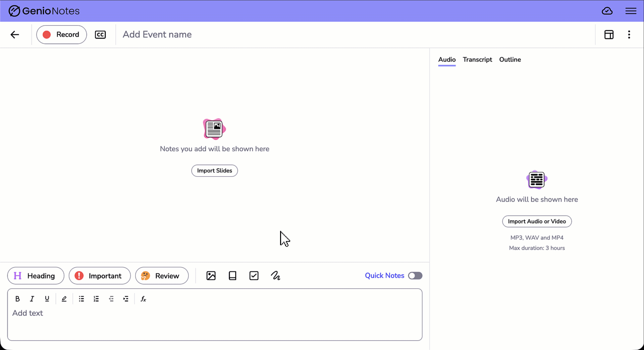The width and height of the screenshot is (644, 350).
Task: Click 'Audio will be shown here' text
Action: 537,200
